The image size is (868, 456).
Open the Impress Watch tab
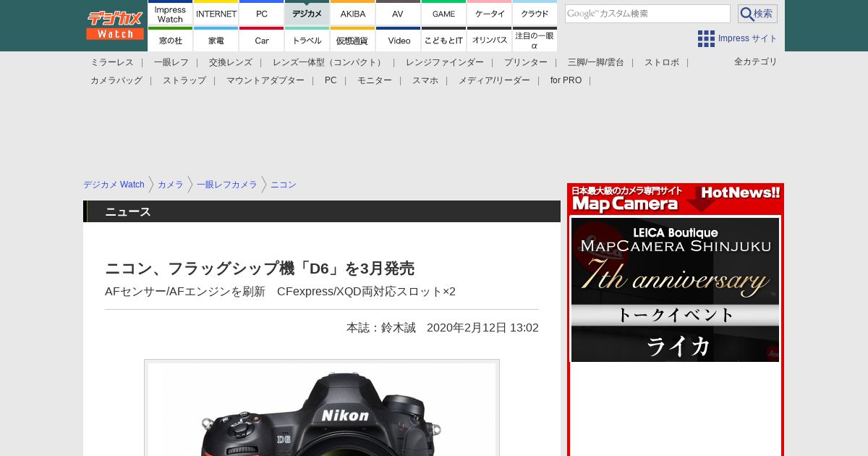click(x=170, y=13)
